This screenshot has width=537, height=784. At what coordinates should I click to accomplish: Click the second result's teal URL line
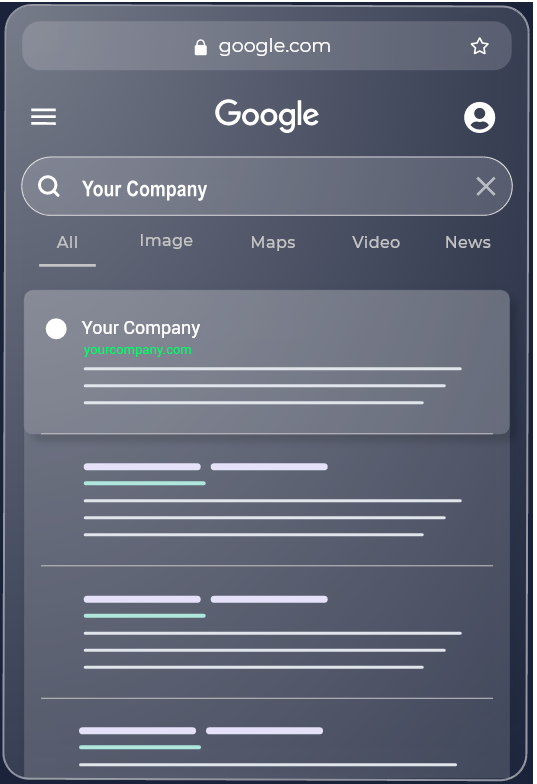tap(144, 483)
